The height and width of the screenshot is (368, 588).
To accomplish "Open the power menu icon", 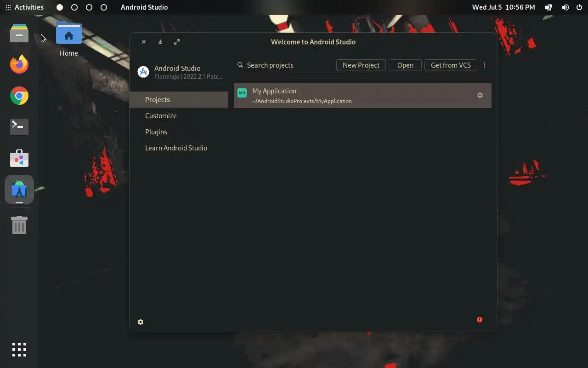I will click(579, 7).
